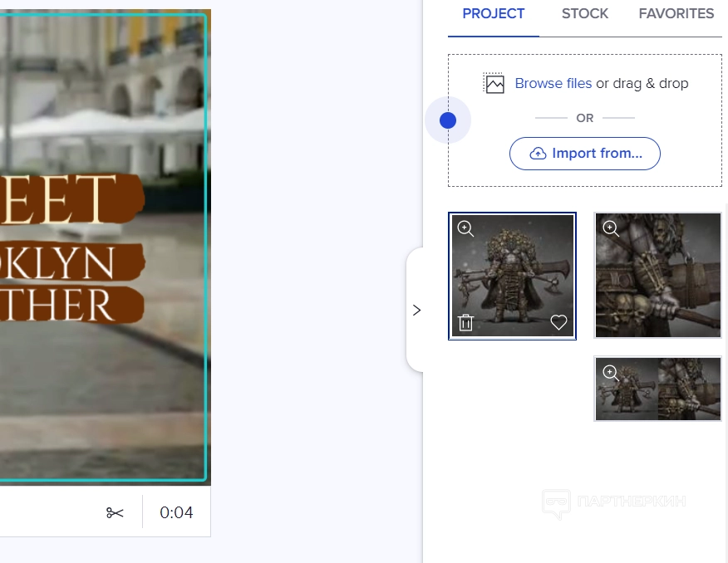The width and height of the screenshot is (728, 563).
Task: Click the scissors trim icon
Action: [115, 512]
